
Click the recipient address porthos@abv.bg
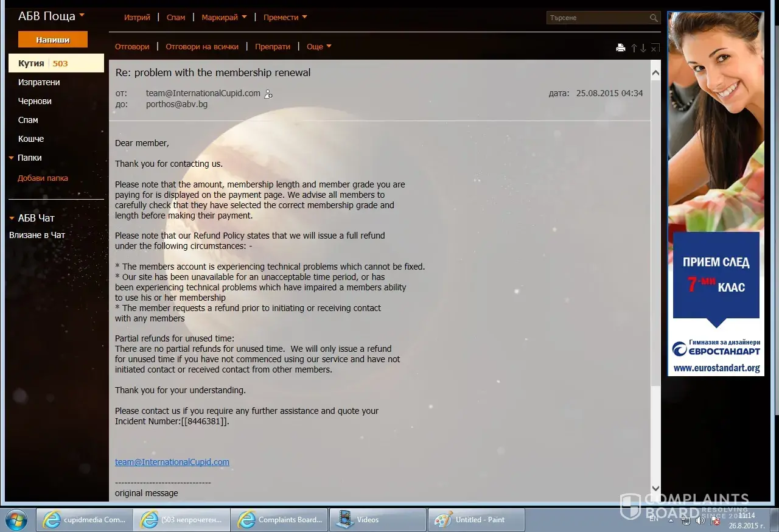point(176,104)
